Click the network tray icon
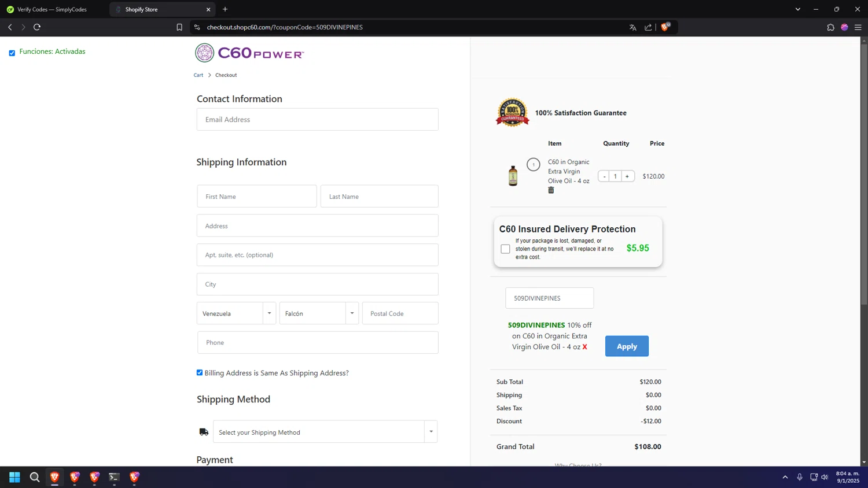The height and width of the screenshot is (488, 868). [814, 477]
